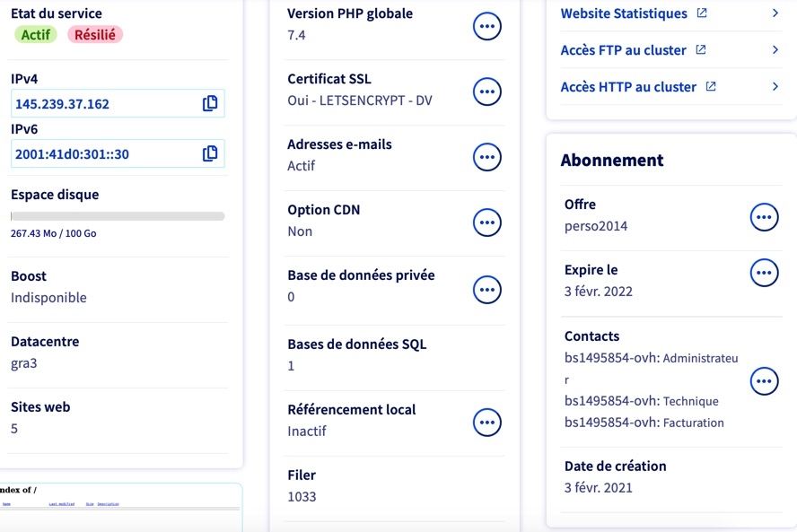The height and width of the screenshot is (532, 797).
Task: Open options menu for Adresses e-mails
Action: (x=487, y=157)
